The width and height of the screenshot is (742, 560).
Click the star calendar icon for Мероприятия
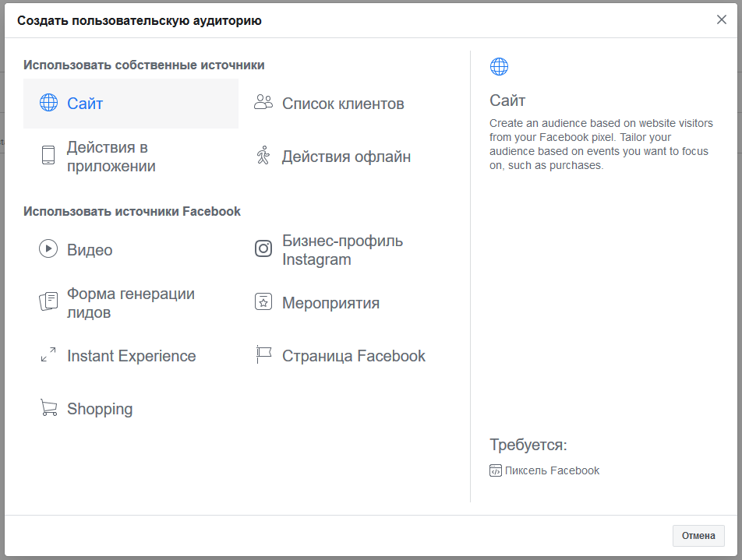pyautogui.click(x=263, y=302)
